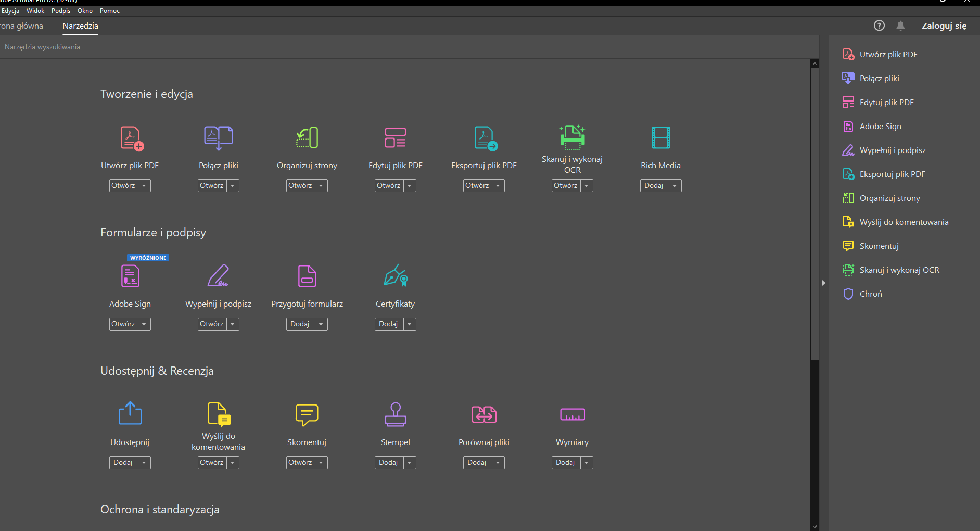Click Organizuj strony icon in the right sidebar
This screenshot has height=531, width=980.
tap(848, 198)
